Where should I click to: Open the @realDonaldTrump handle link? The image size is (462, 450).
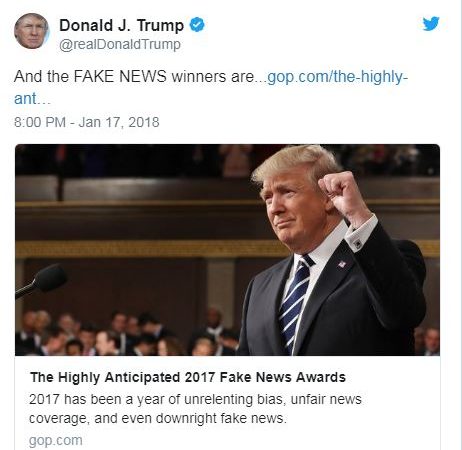click(120, 45)
